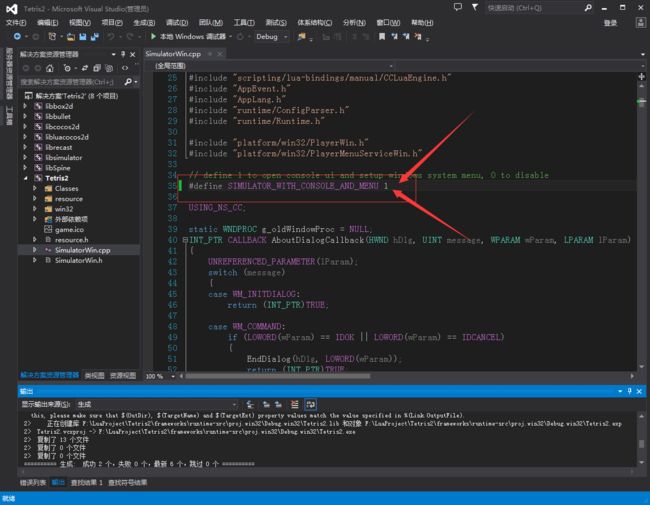Click the Undo arrow icon
This screenshot has height=505, width=650.
111,37
